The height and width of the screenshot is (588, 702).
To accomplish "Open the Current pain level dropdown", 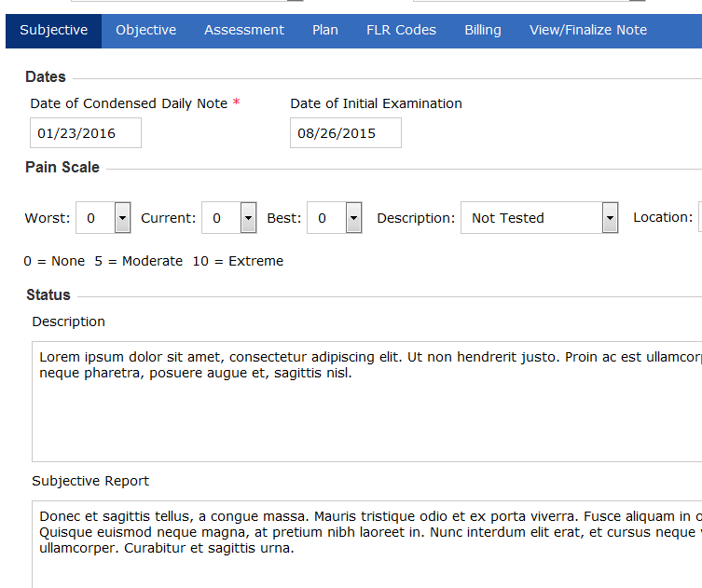I will coord(228,218).
